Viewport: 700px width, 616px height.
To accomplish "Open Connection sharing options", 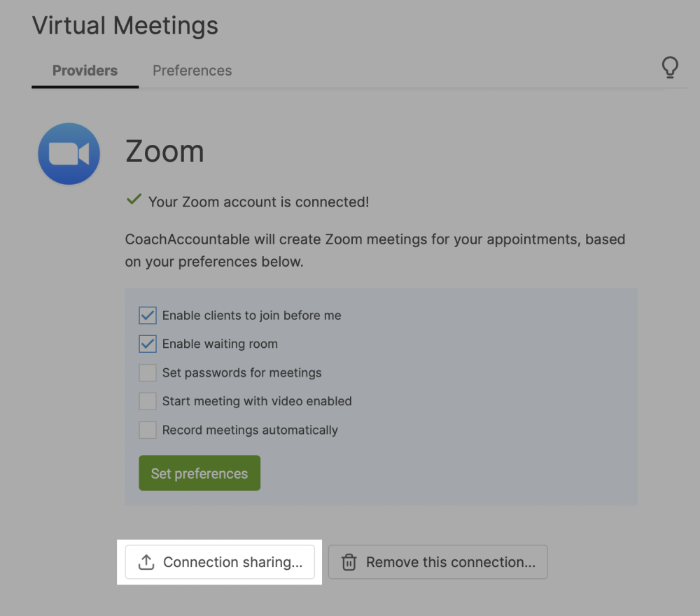I will point(220,561).
